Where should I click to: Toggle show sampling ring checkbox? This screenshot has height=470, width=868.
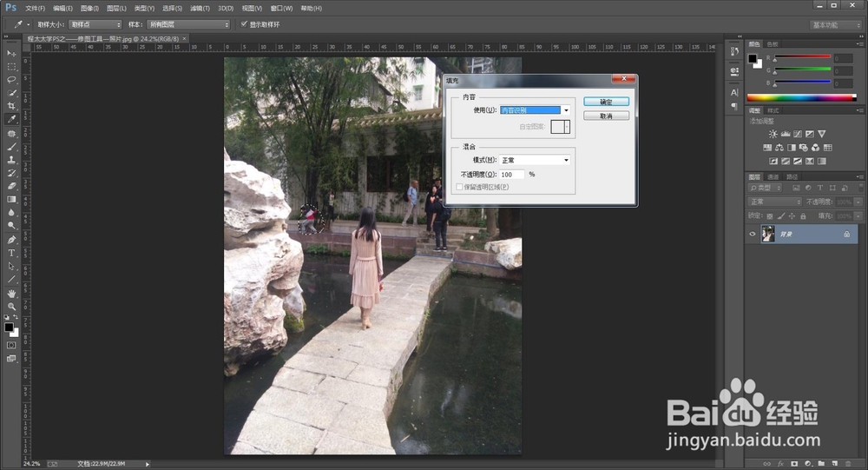[x=244, y=23]
